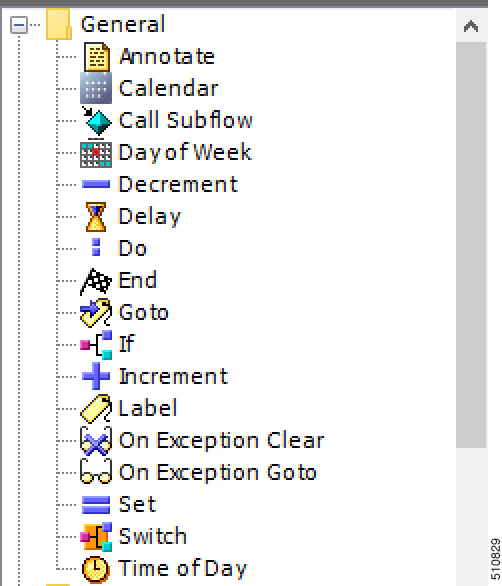
Task: Choose the Goto tag icon
Action: [x=96, y=313]
